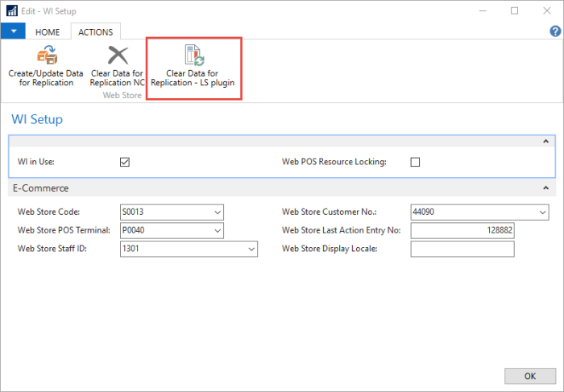
Task: Switch to the HOME tab
Action: click(x=48, y=31)
